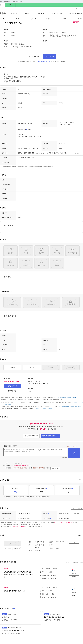Click the 차량유지비 welfare icon

point(41,251)
